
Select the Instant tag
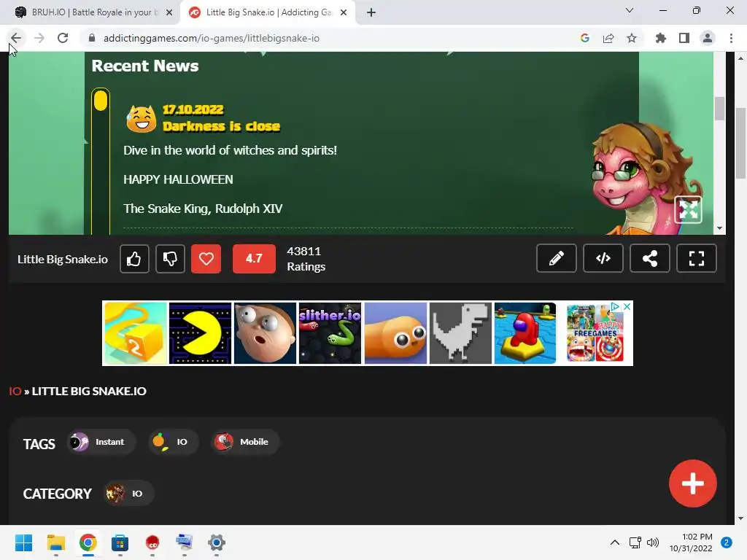click(x=101, y=442)
